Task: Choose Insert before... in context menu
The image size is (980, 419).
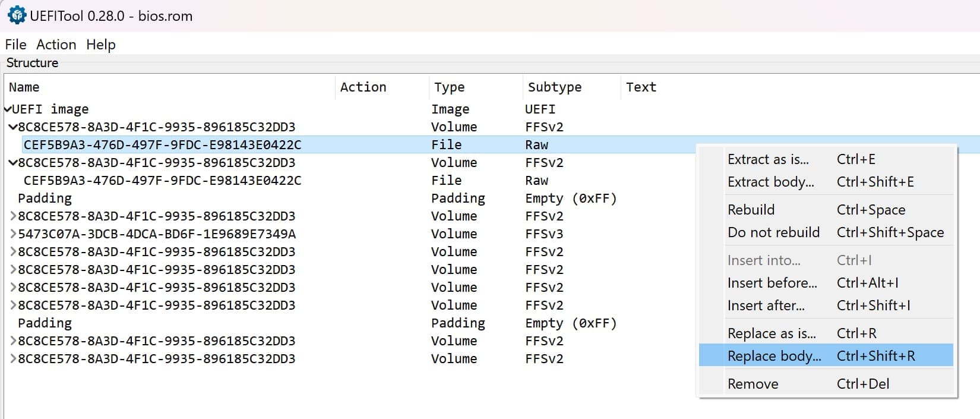Action: click(x=826, y=283)
